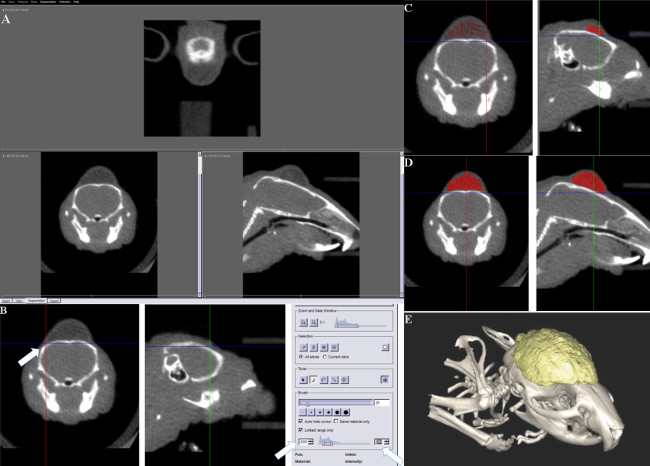Click the zoom in magnifier icon

coord(314,323)
